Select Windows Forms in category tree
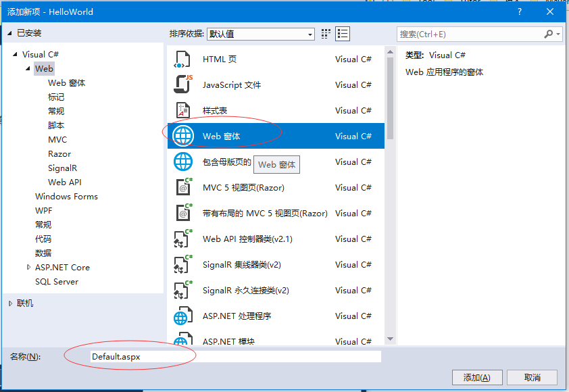Image resolution: width=569 pixels, height=392 pixels. 66,196
